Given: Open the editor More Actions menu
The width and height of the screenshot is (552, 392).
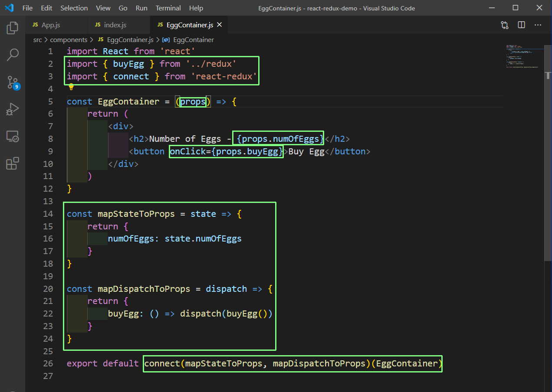Looking at the screenshot, I should [538, 25].
